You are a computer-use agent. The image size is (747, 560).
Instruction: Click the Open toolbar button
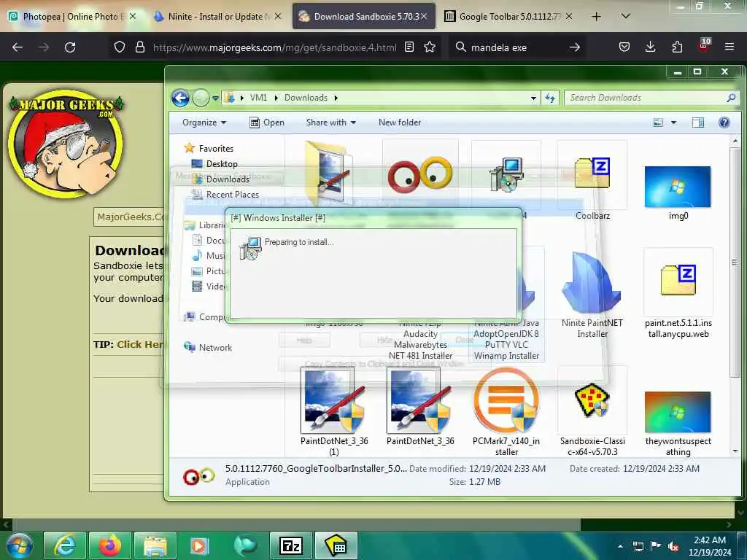267,122
